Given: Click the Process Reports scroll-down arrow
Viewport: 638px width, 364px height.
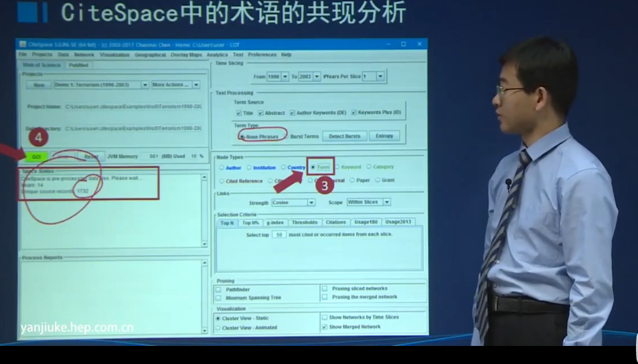Looking at the screenshot, I should click(x=204, y=331).
